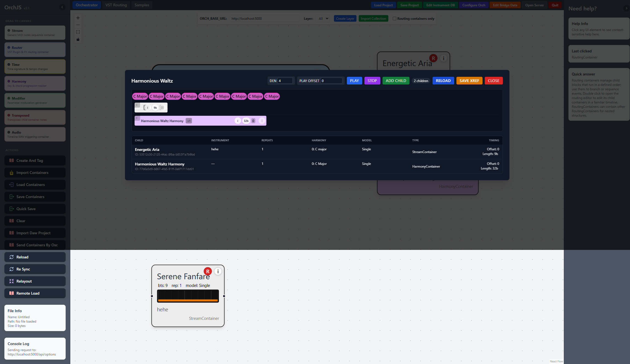Click the info icon on Energetic Aria node

coord(444,58)
